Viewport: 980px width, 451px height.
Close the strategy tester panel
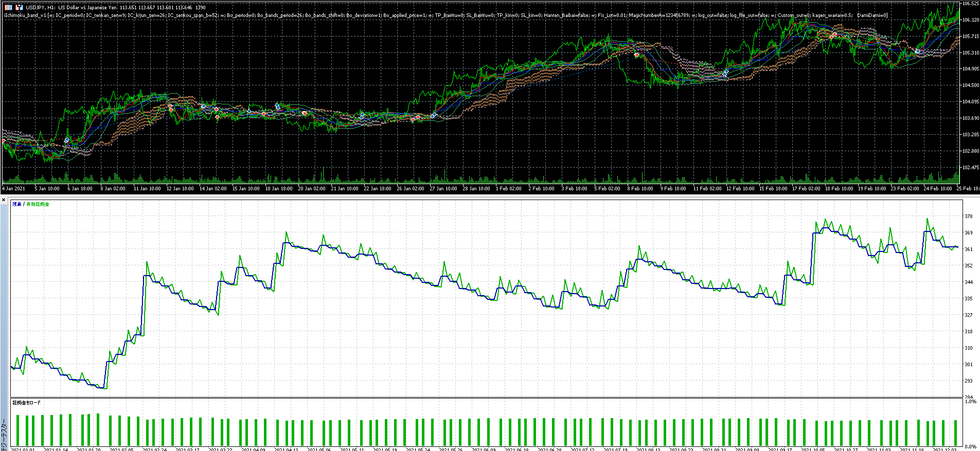(4, 200)
